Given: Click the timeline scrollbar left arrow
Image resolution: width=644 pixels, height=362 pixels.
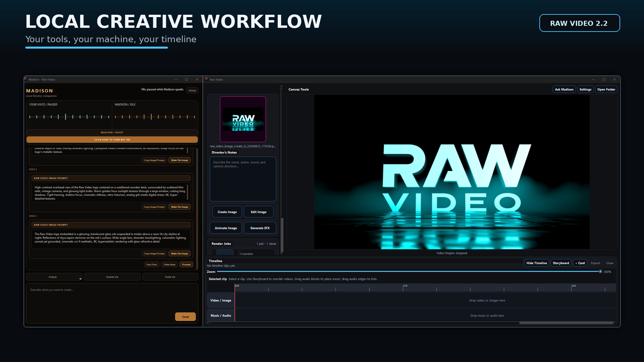Looking at the screenshot, I should point(208,323).
